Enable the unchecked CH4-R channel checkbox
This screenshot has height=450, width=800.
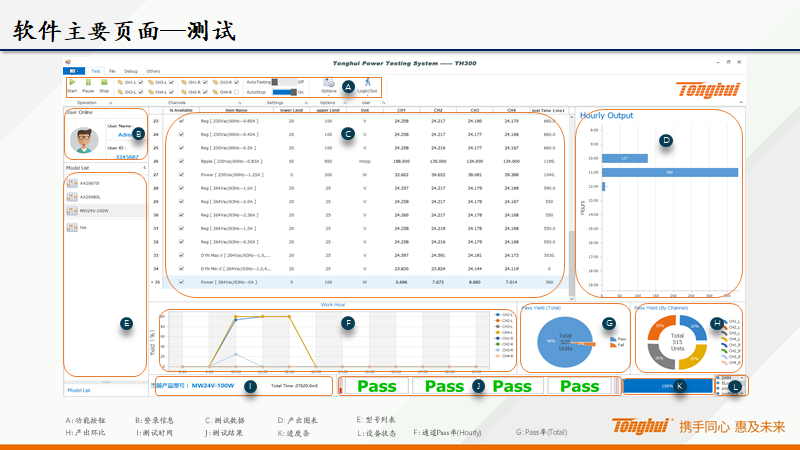pos(236,92)
